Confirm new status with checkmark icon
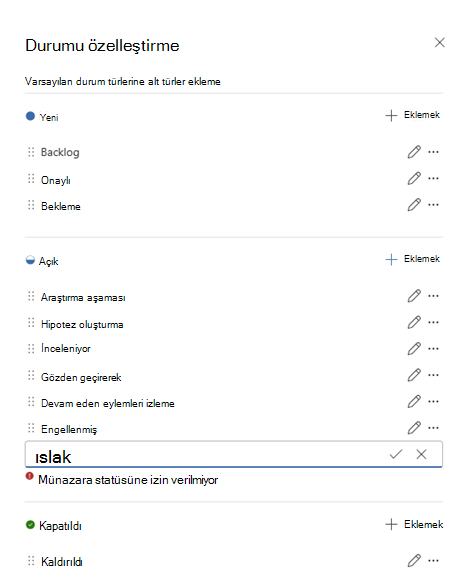Screen dimensions: 467x583 point(396,454)
